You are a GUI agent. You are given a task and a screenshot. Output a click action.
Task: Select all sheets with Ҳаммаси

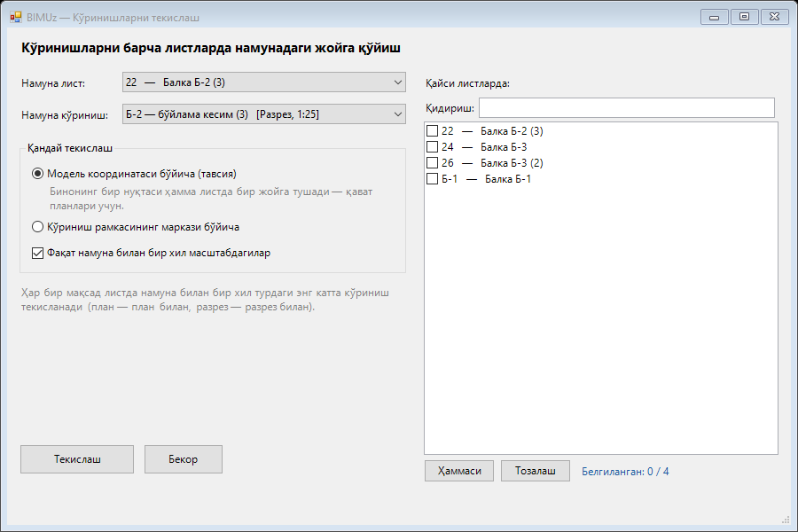coord(459,471)
